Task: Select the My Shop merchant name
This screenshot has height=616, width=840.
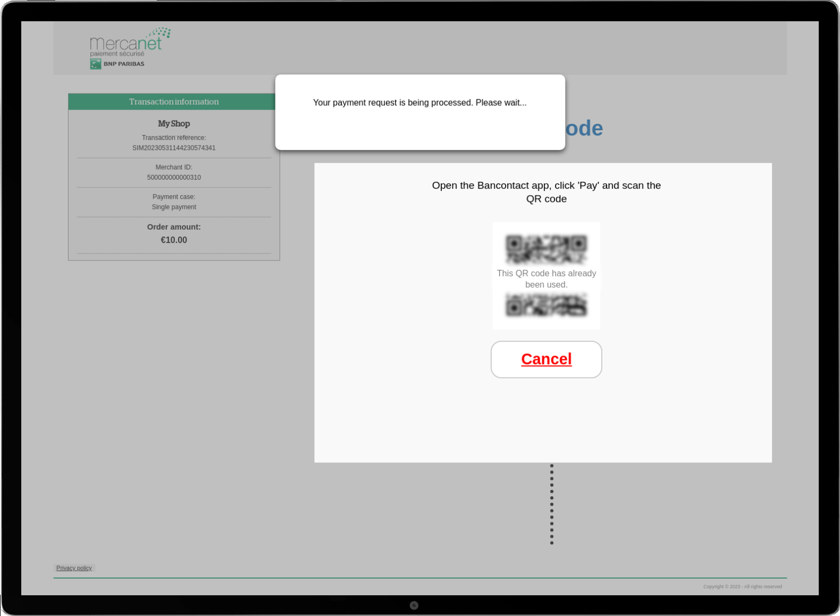Action: pyautogui.click(x=174, y=123)
